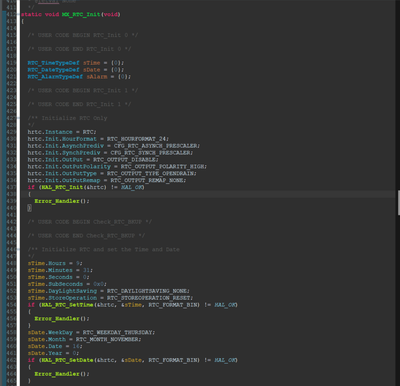
Task: Click line number 454 in the gutter
Action: click(11, 305)
